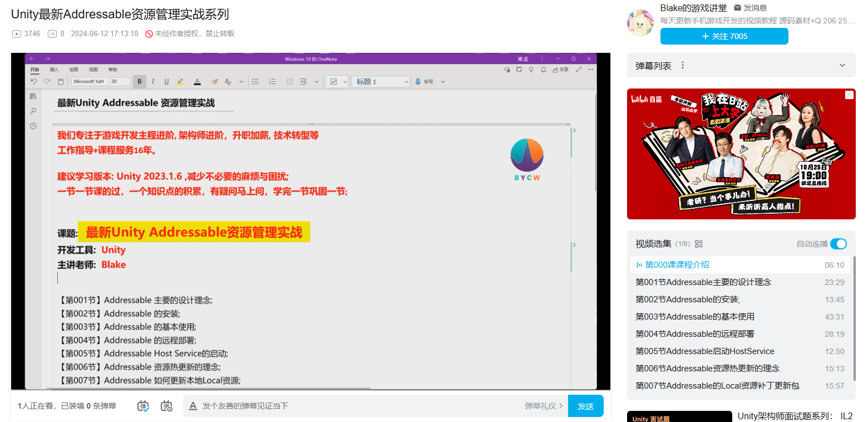Screen dimensions: 868x422
Task: Open the Unity 面试题 recommended video thumbnail
Action: 679,416
